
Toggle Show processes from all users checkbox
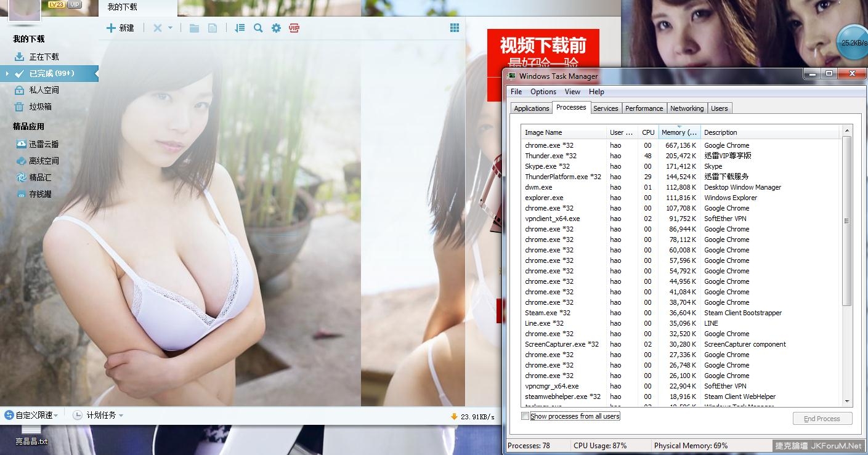(525, 416)
